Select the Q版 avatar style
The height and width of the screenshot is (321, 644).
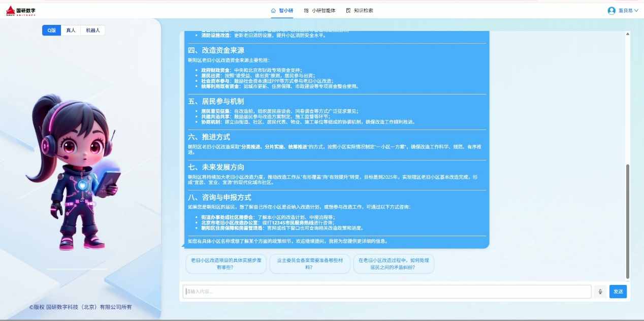[x=51, y=30]
